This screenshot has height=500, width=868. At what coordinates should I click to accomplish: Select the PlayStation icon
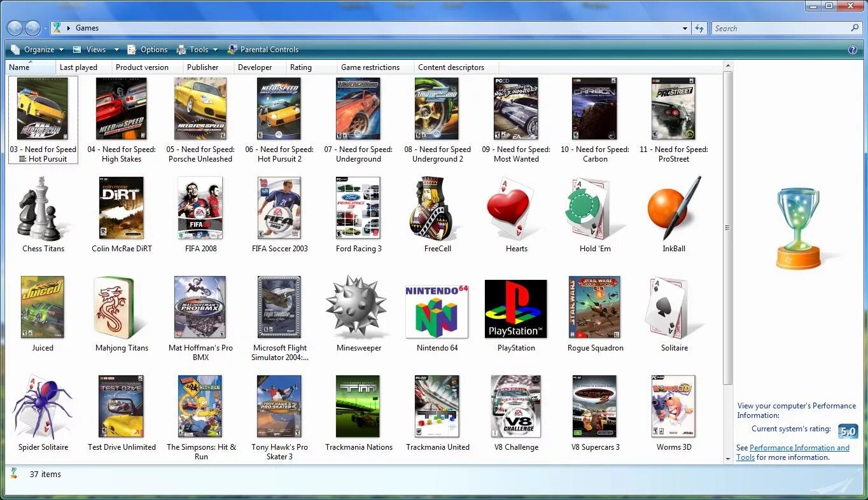pos(516,309)
